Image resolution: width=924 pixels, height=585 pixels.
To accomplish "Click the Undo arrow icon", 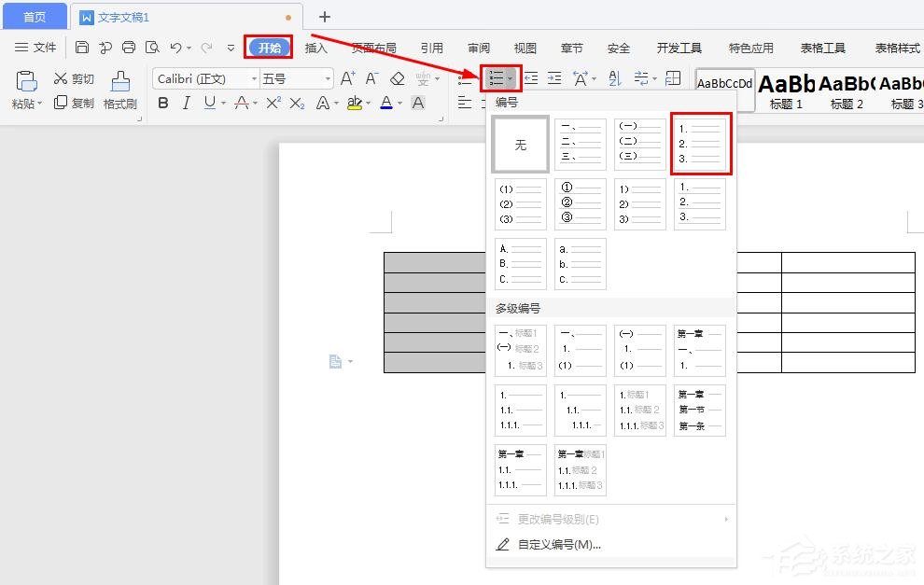I will point(175,47).
